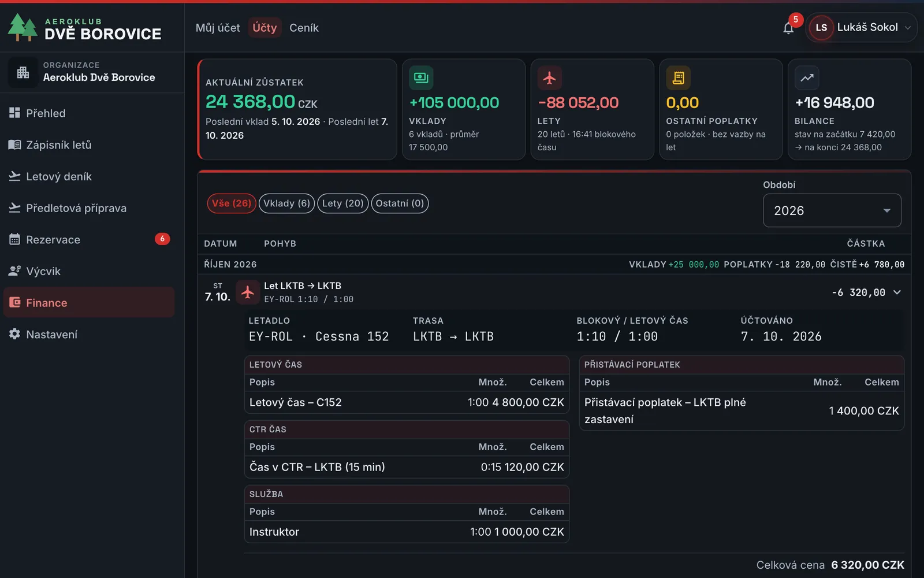Click the Přistávací poplatek – LKTB row
This screenshot has height=578, width=924.
point(742,411)
